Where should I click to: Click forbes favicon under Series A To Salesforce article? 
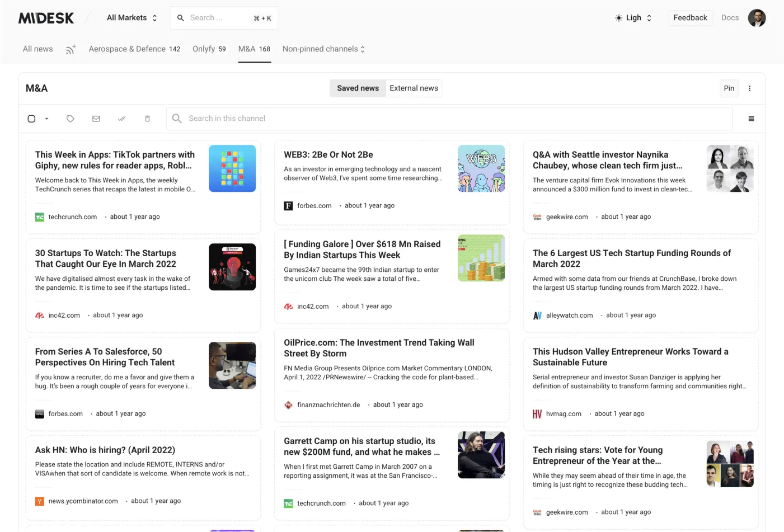pyautogui.click(x=40, y=414)
